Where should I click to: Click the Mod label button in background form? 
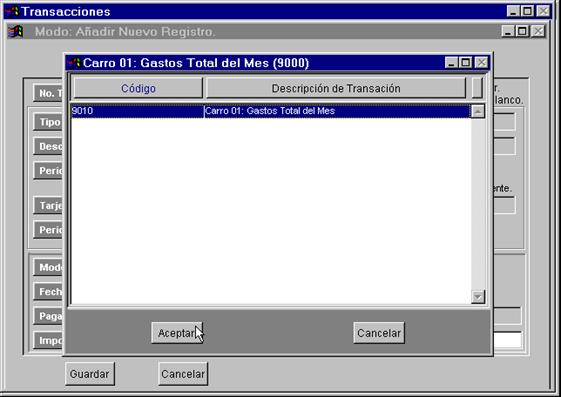(48, 267)
